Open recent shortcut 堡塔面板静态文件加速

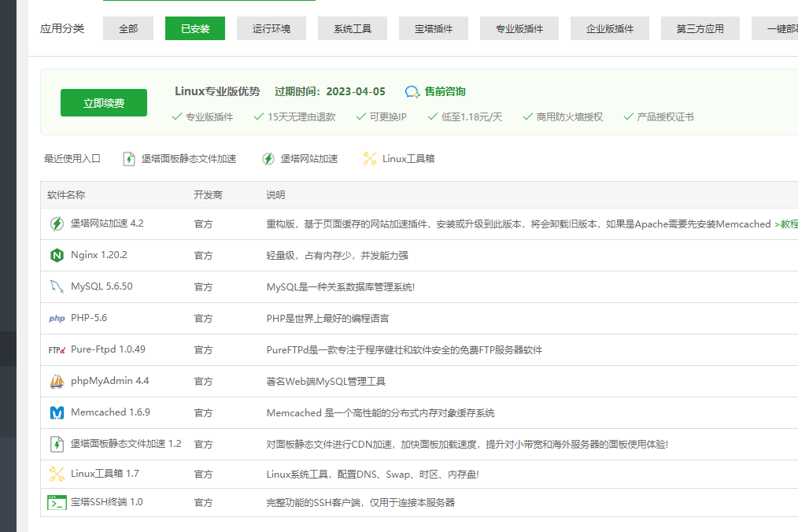coord(189,159)
